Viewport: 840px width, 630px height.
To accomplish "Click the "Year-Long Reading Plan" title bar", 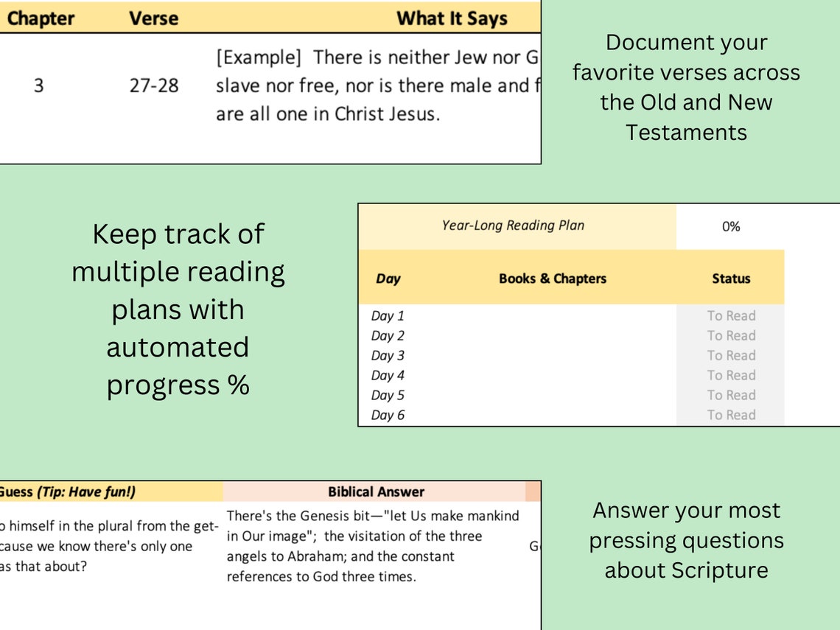I will [513, 226].
